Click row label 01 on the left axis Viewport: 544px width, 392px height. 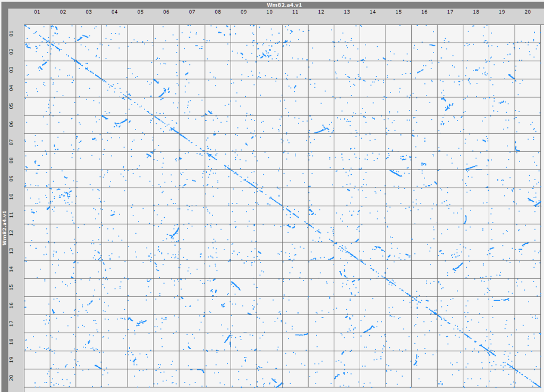tap(12, 33)
